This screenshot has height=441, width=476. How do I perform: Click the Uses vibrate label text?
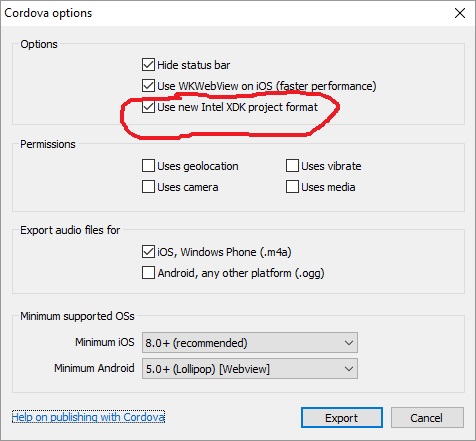pos(331,166)
